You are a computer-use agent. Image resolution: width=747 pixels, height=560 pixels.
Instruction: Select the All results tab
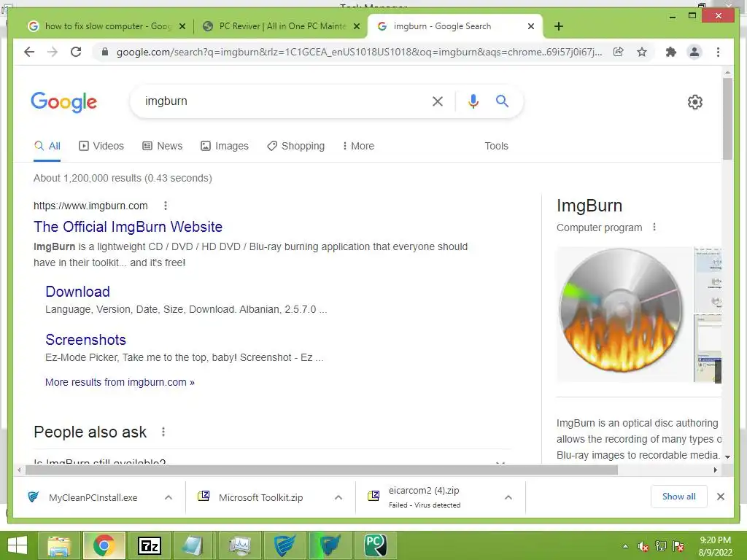tap(47, 146)
